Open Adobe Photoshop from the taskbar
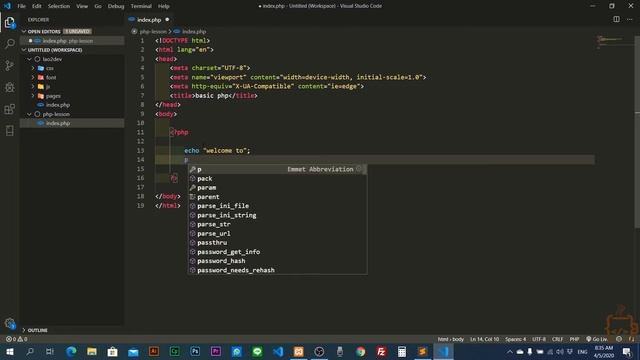 click(x=195, y=351)
